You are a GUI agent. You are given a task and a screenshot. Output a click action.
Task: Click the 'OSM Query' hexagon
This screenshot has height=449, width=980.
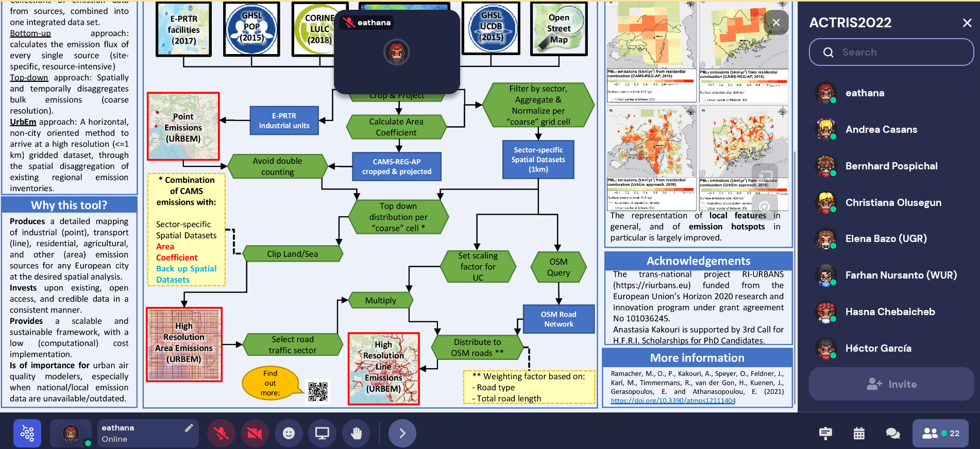(559, 267)
